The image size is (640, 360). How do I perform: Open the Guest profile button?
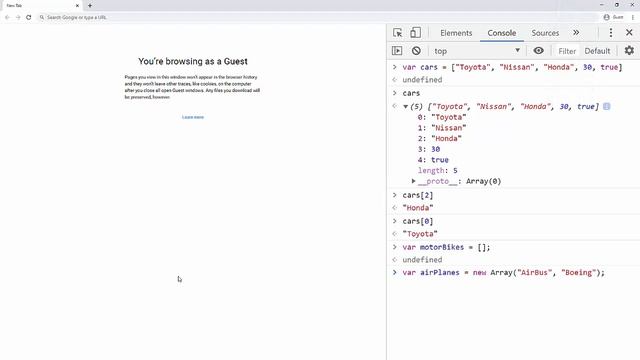click(x=613, y=17)
